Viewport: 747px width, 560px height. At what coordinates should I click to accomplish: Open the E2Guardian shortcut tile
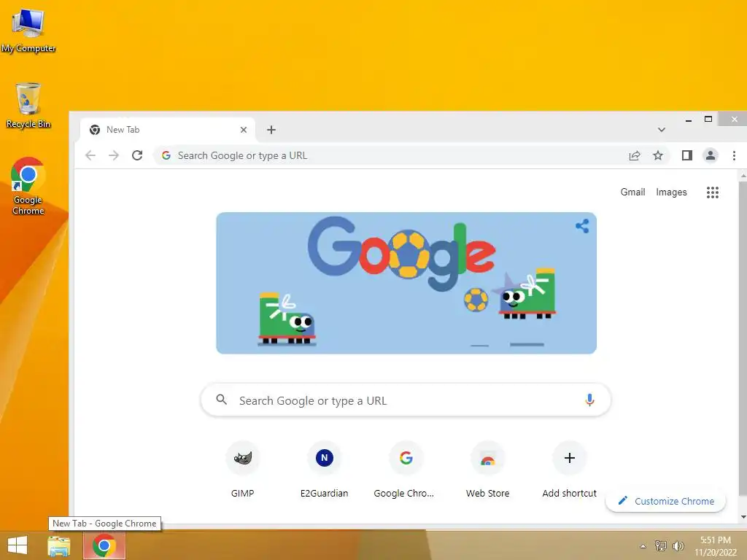[x=325, y=470]
